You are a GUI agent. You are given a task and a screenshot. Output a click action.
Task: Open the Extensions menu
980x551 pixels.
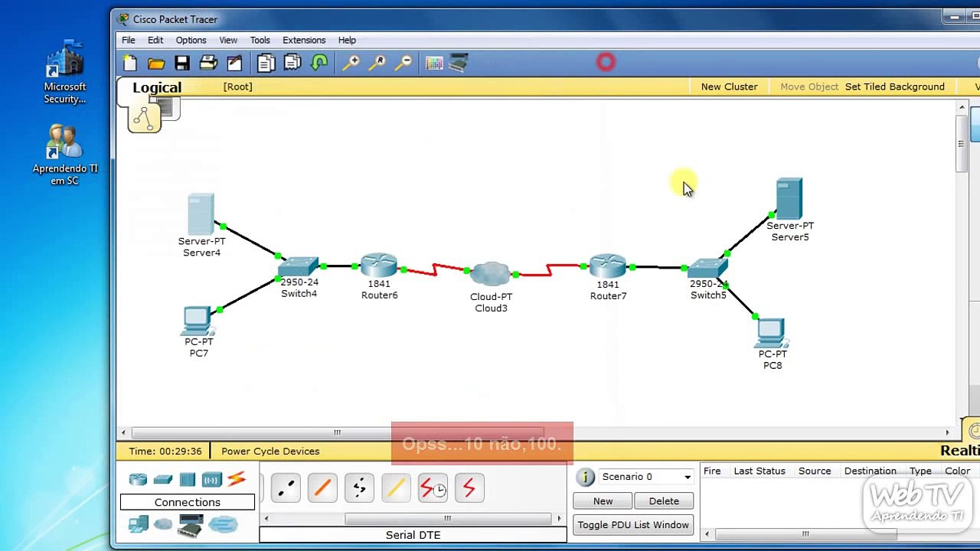[x=304, y=40]
